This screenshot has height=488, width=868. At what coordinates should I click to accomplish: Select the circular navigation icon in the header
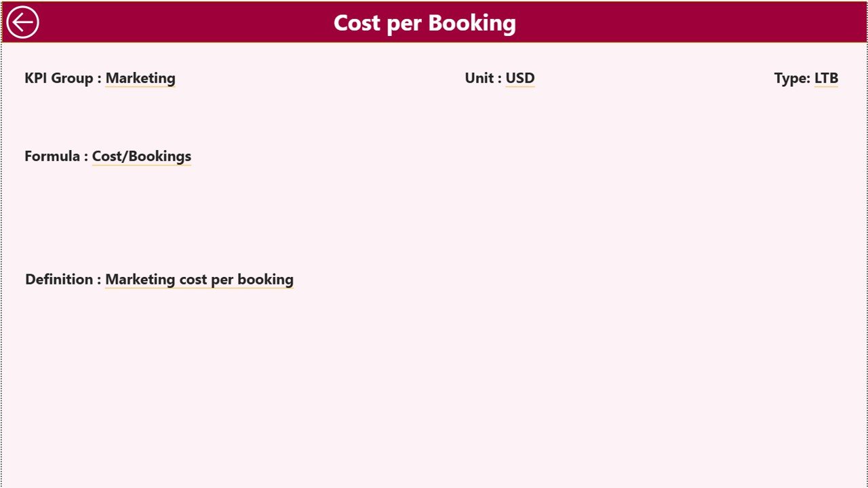[x=23, y=22]
